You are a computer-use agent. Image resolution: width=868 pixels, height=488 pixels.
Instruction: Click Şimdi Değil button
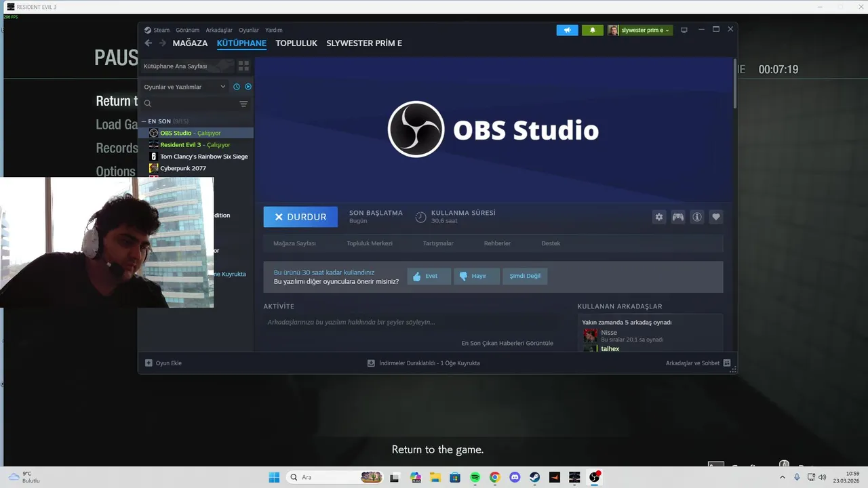[x=525, y=276]
